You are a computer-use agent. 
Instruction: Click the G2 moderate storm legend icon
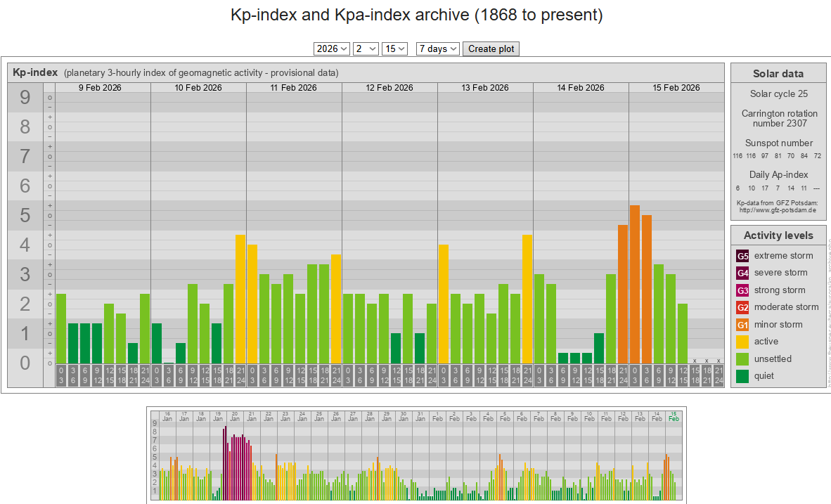pyautogui.click(x=742, y=307)
